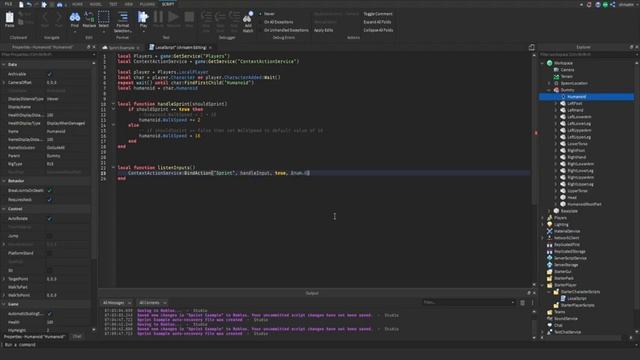Click the LocalScript icon in Explorer tree

(563, 298)
